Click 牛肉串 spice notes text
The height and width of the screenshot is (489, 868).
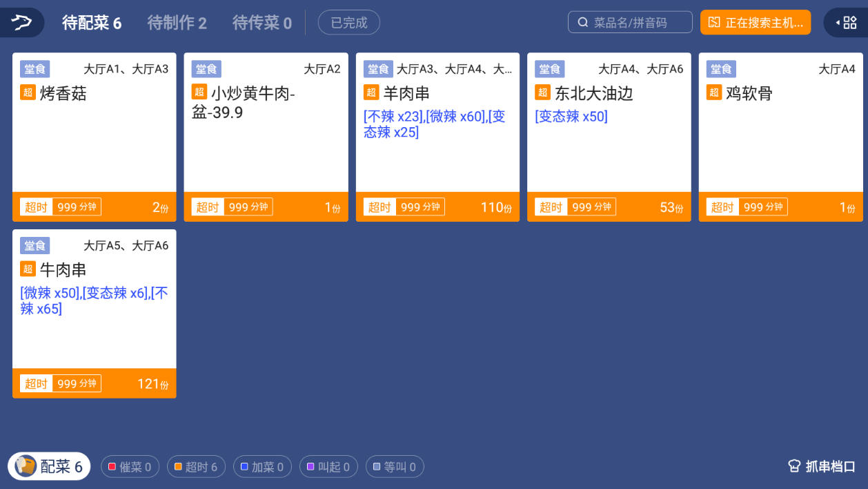94,300
